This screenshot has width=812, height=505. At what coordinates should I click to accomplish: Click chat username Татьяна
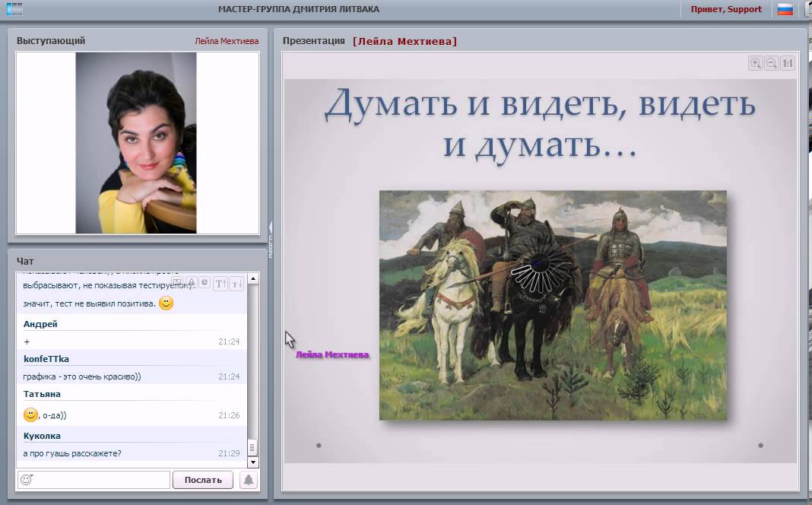(42, 394)
